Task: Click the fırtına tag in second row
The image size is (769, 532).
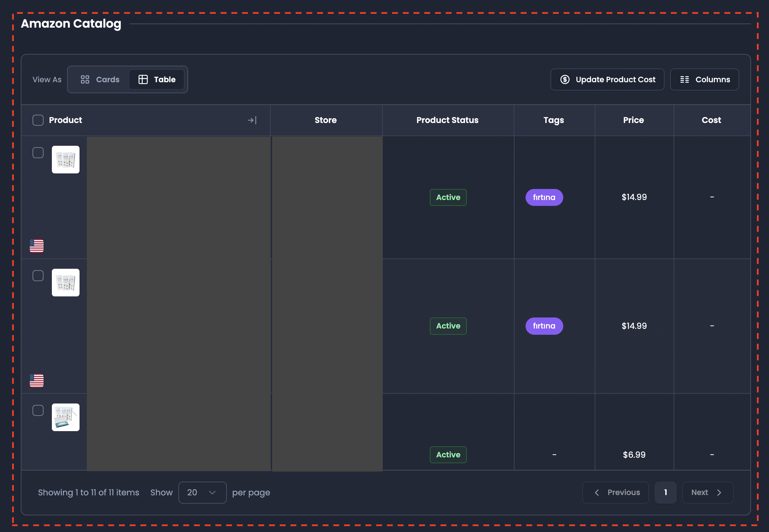Action: point(544,326)
